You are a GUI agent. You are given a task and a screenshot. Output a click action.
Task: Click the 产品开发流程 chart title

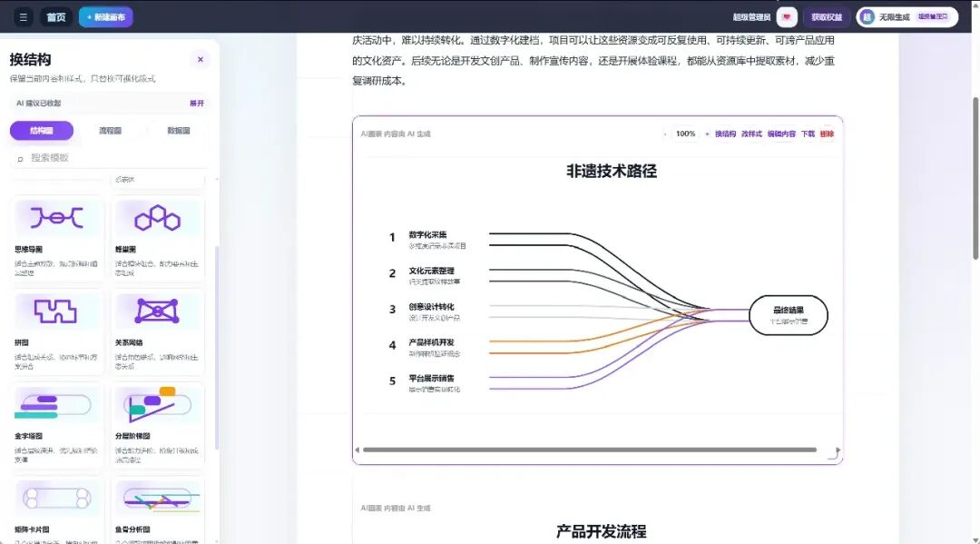click(x=602, y=532)
